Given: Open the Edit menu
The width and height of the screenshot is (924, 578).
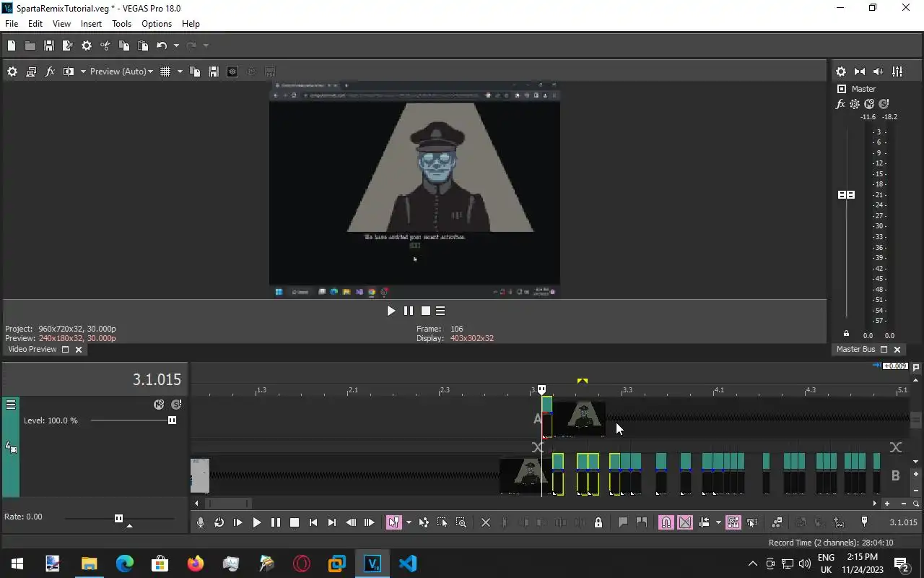Looking at the screenshot, I should pyautogui.click(x=35, y=24).
